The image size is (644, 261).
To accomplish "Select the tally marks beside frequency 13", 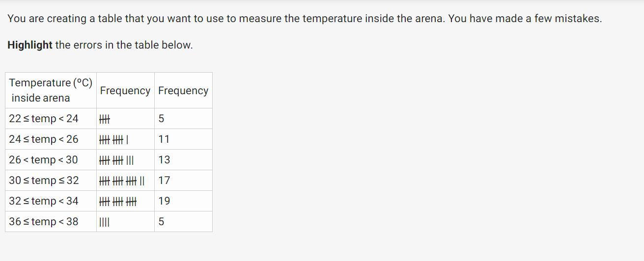I will click(116, 160).
